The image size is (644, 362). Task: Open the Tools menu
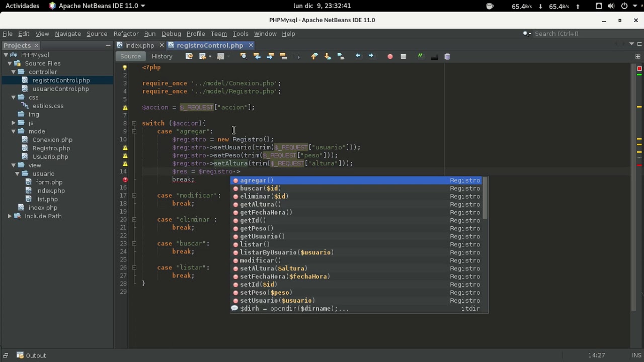[x=240, y=34]
